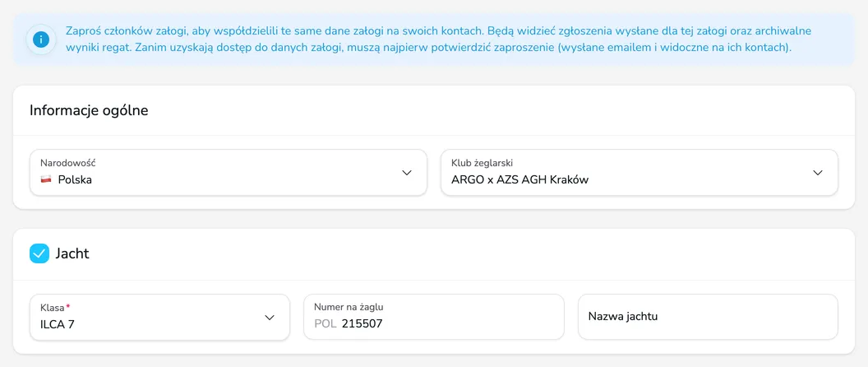Screen dimensions: 868x367
Task: Click the selected club text 'ARGO x AZS AGH Kraków'
Action: point(519,179)
